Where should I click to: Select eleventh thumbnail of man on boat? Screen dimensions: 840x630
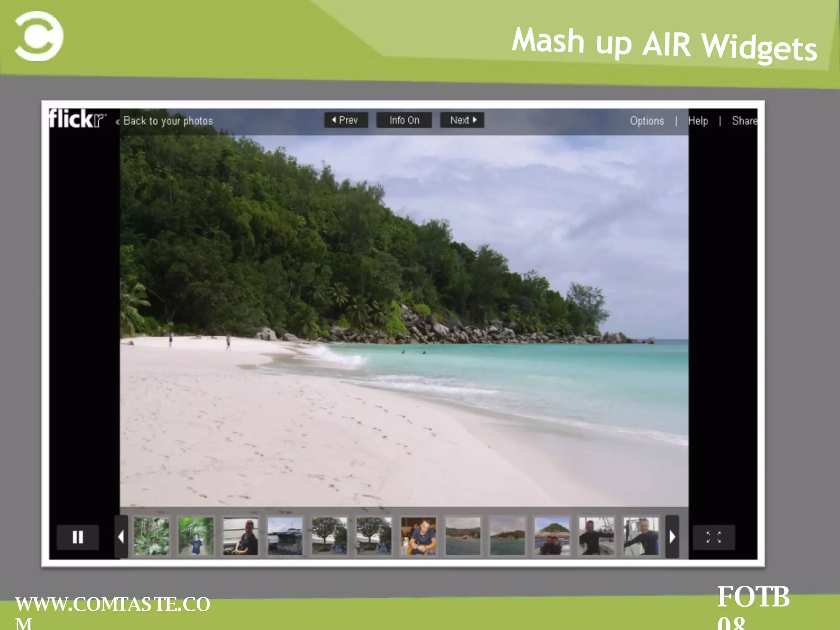click(x=596, y=536)
